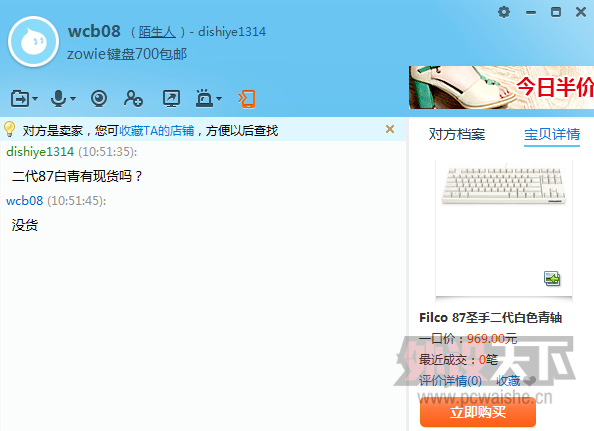Click the alarm report icon
This screenshot has width=594, height=431.
tap(205, 98)
